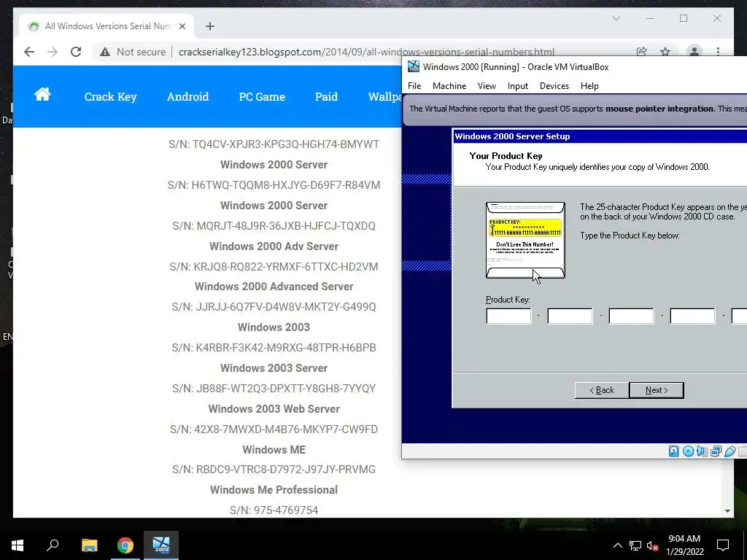This screenshot has height=560, width=747.
Task: Click VirtualBox optical disc status icon
Action: click(688, 451)
